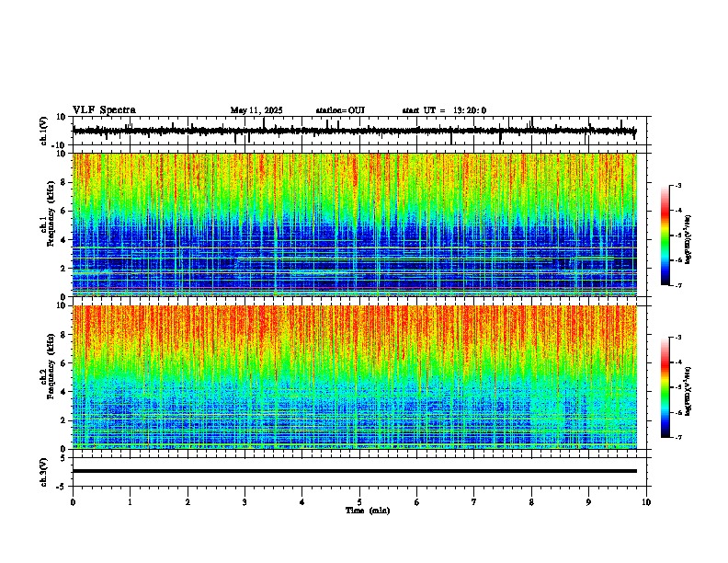Select the date text "May 11, 2025"
Image resolution: width=728 pixels, height=563 pixels.
256,110
